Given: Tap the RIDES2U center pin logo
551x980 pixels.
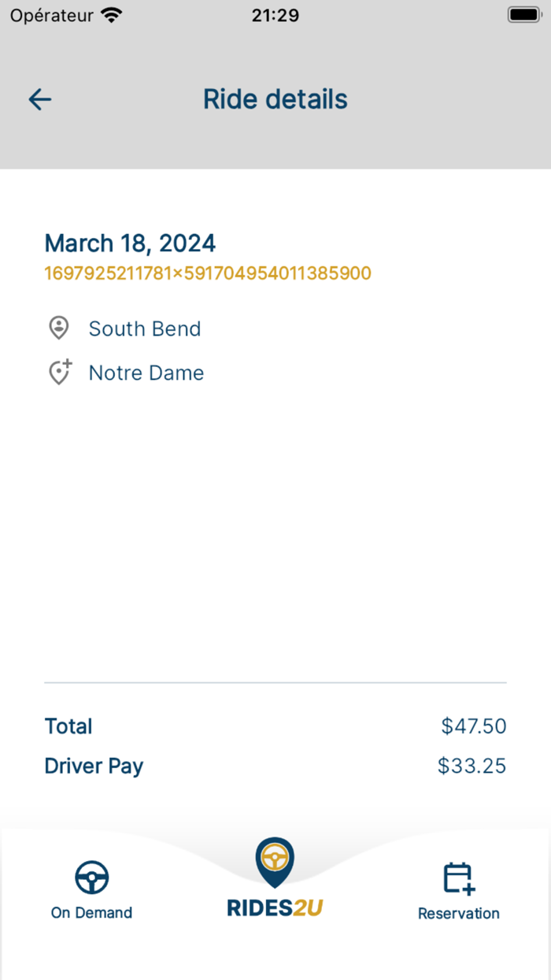Looking at the screenshot, I should tap(275, 863).
